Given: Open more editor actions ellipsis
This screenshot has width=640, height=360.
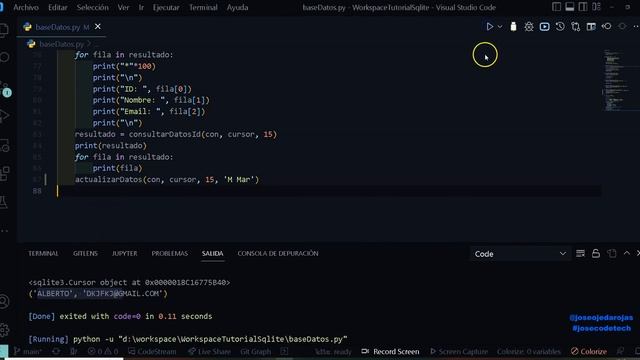Looking at the screenshot, I should [636, 27].
